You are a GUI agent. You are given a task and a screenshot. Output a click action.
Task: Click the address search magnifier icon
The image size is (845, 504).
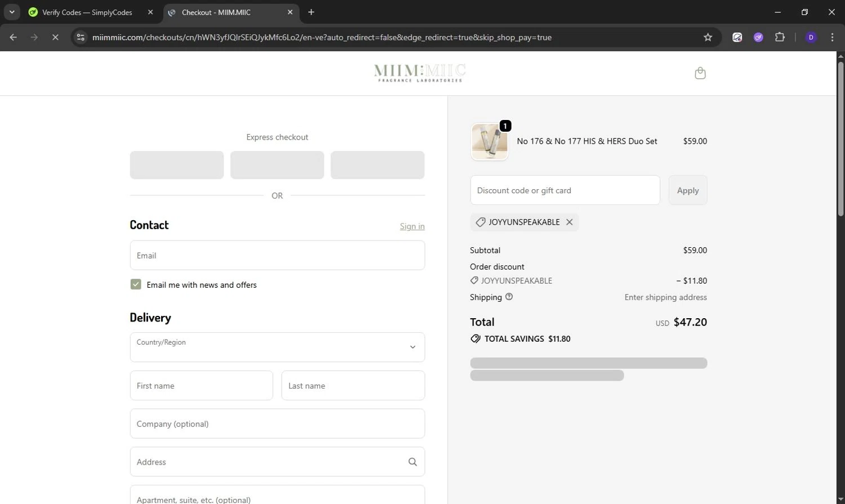(412, 462)
